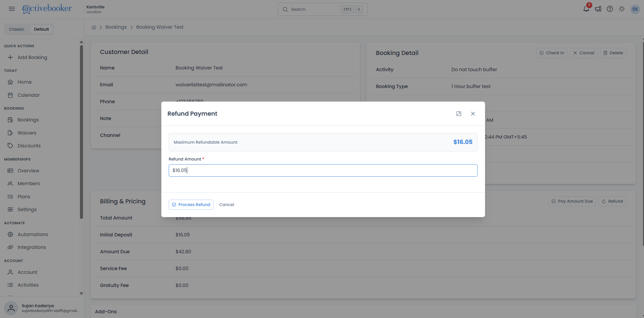Open Members in the sidebar

29,183
